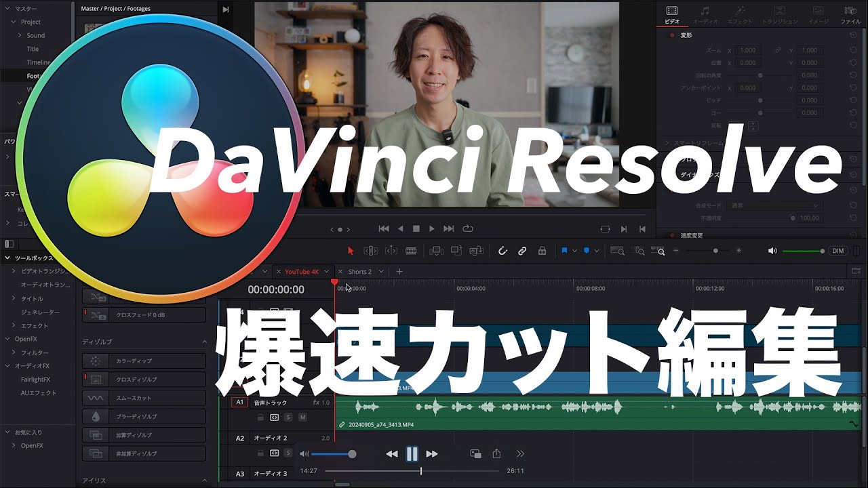
Task: Click the Overwrite Clip icon
Action: coord(456,251)
